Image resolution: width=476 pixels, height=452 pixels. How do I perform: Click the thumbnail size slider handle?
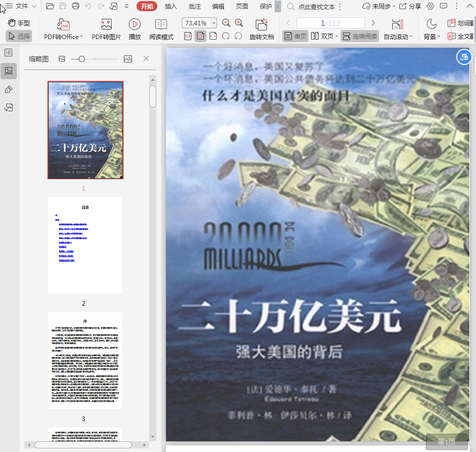point(81,59)
